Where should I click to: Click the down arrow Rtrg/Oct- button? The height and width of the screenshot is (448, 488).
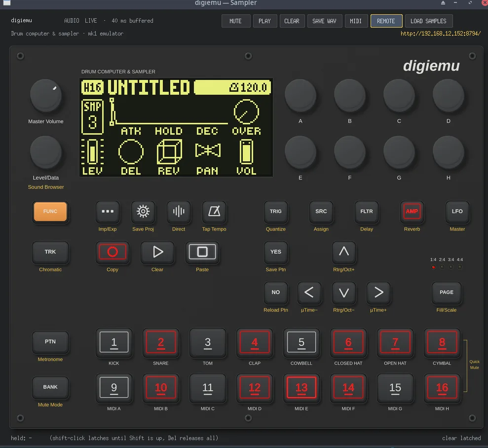tap(344, 293)
